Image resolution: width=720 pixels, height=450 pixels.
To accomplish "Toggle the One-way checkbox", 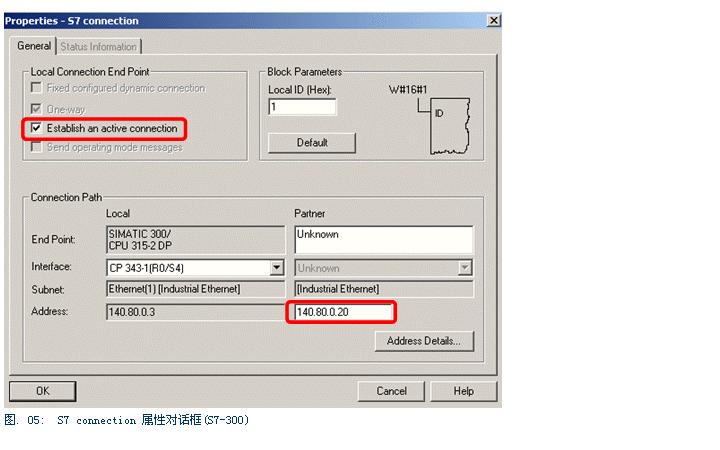I will pyautogui.click(x=36, y=109).
